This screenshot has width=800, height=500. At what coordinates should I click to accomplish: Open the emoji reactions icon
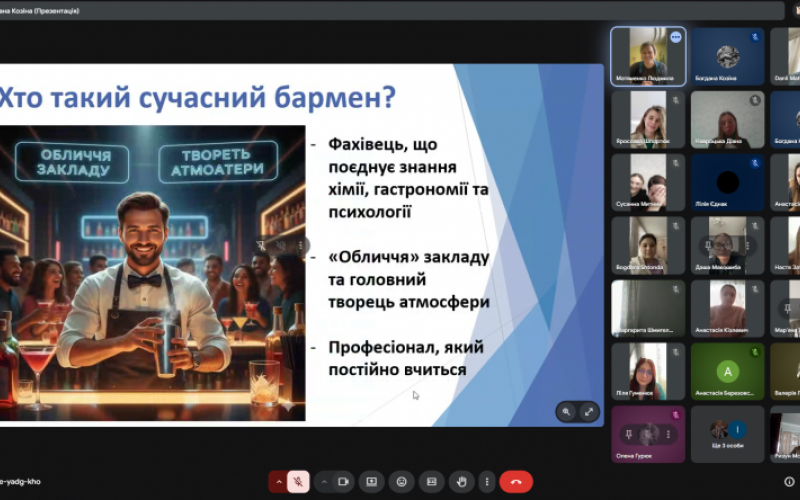(x=401, y=481)
